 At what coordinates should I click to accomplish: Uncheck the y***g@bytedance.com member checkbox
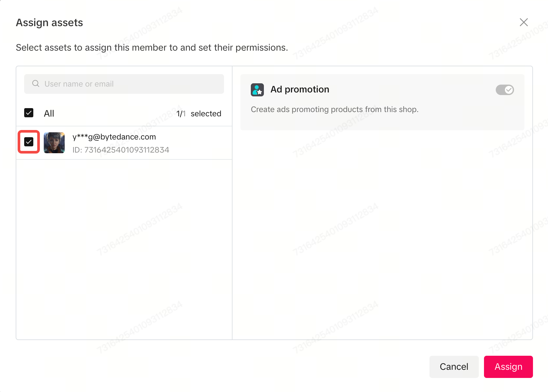[x=29, y=142]
